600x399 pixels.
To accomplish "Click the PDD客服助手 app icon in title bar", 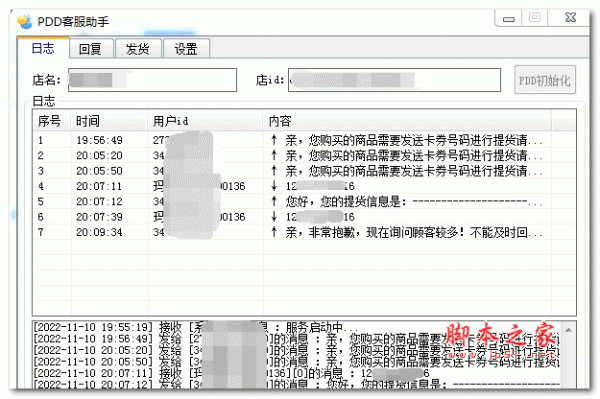I will (x=25, y=21).
